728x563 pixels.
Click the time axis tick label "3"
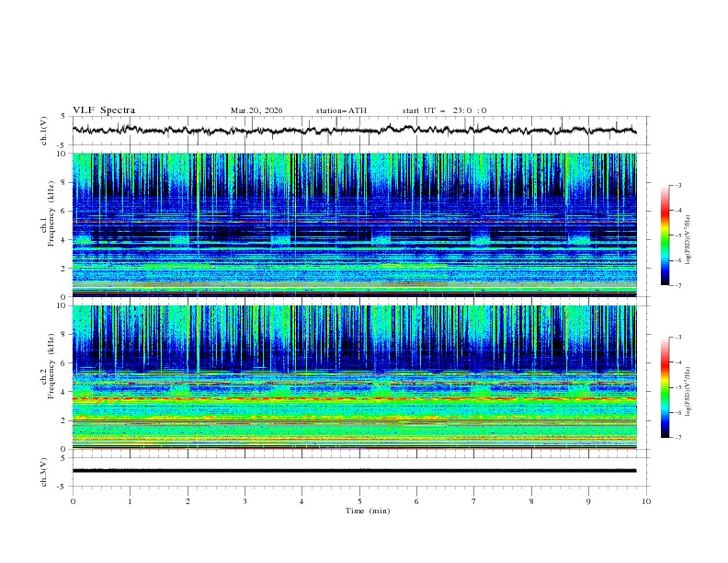point(245,501)
